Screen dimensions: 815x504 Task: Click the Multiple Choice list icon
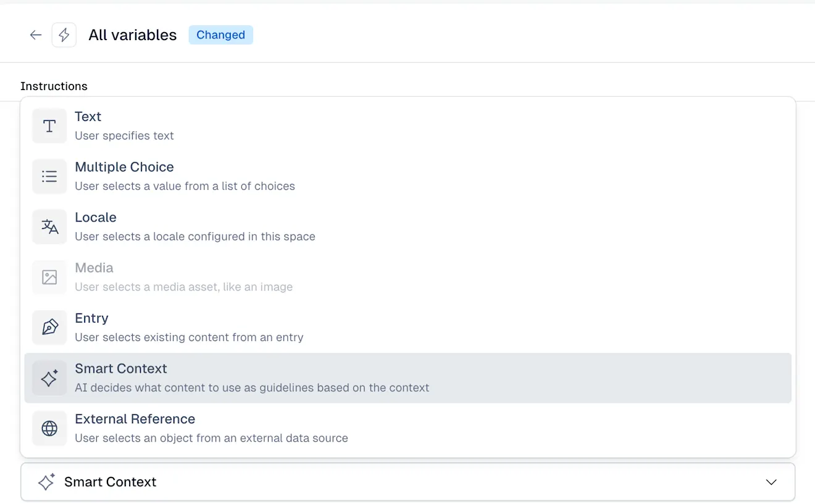[49, 176]
